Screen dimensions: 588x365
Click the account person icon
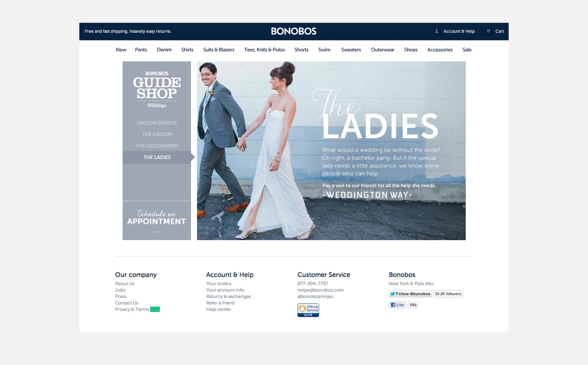(x=437, y=31)
